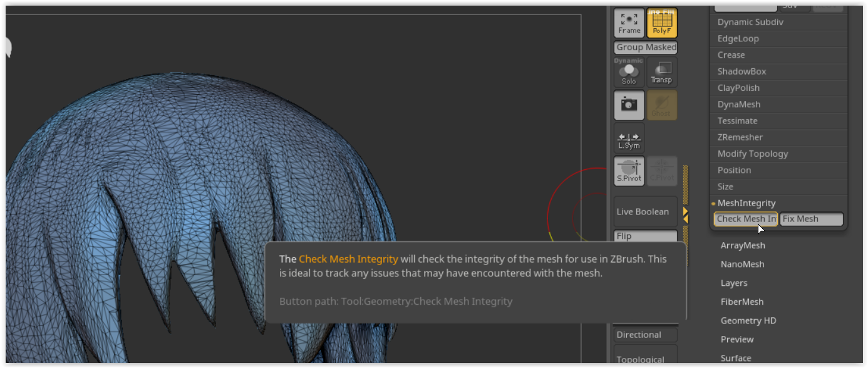Select the Directional option
The image size is (868, 368).
[646, 335]
